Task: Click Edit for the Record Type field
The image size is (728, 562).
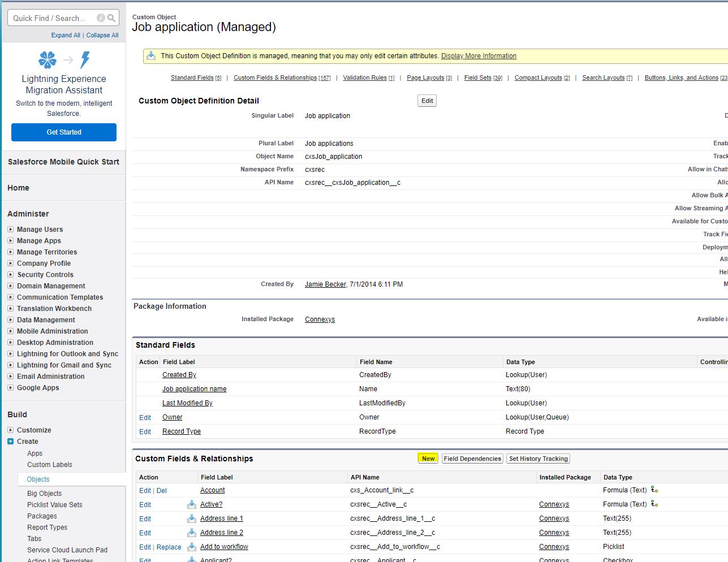Action: click(145, 432)
